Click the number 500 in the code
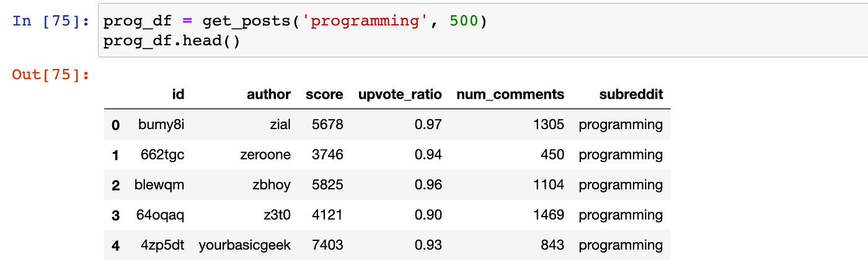Viewport: 868px width, 262px height. [464, 21]
